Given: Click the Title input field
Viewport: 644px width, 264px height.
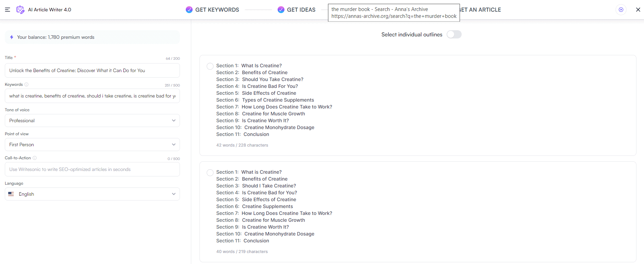Looking at the screenshot, I should point(92,70).
